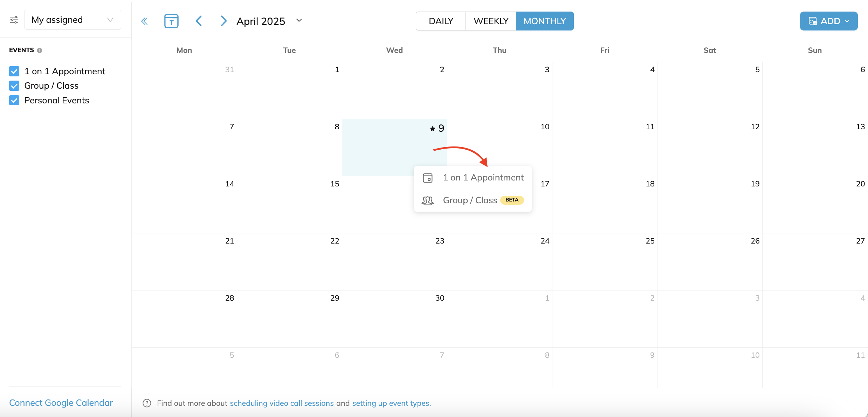Switch to the DAILY view
Screen dimensions: 868x417
tap(440, 21)
